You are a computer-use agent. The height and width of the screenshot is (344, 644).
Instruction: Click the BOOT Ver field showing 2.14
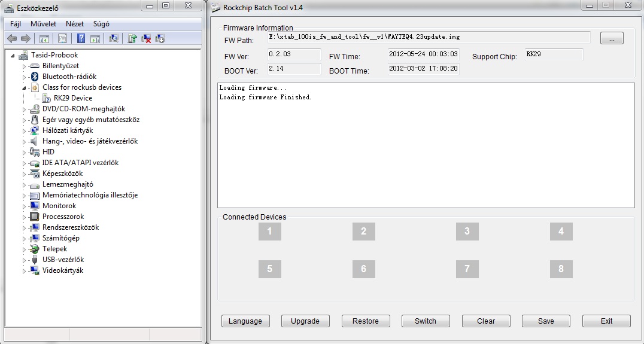point(294,69)
